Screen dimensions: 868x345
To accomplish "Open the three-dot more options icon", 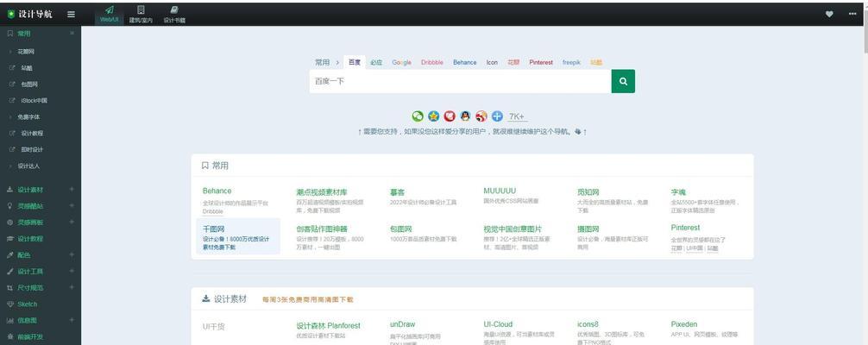I will [x=852, y=15].
